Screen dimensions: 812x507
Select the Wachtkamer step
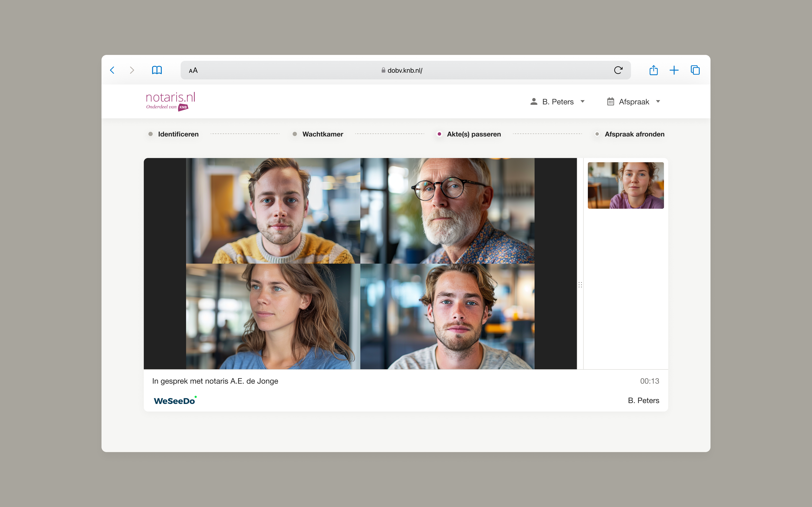(322, 134)
